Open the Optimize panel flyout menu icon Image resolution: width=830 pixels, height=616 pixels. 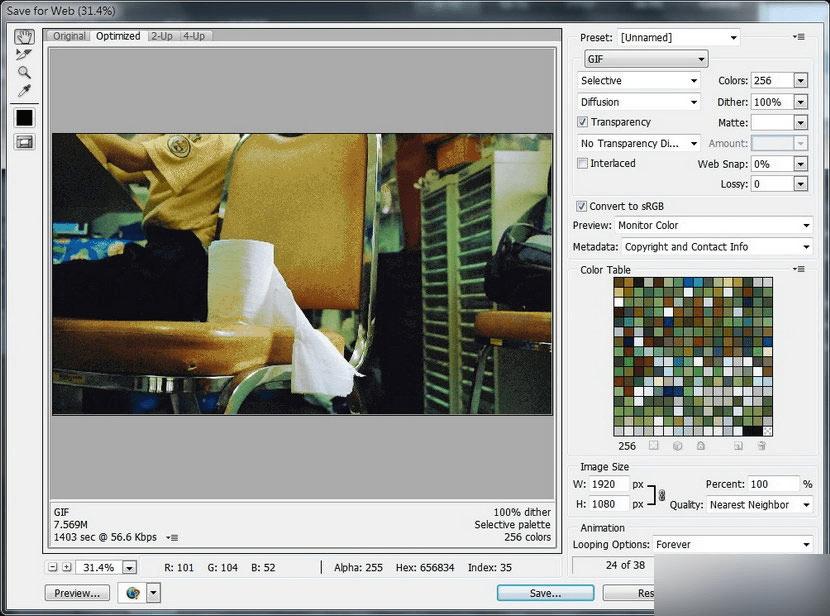point(799,37)
